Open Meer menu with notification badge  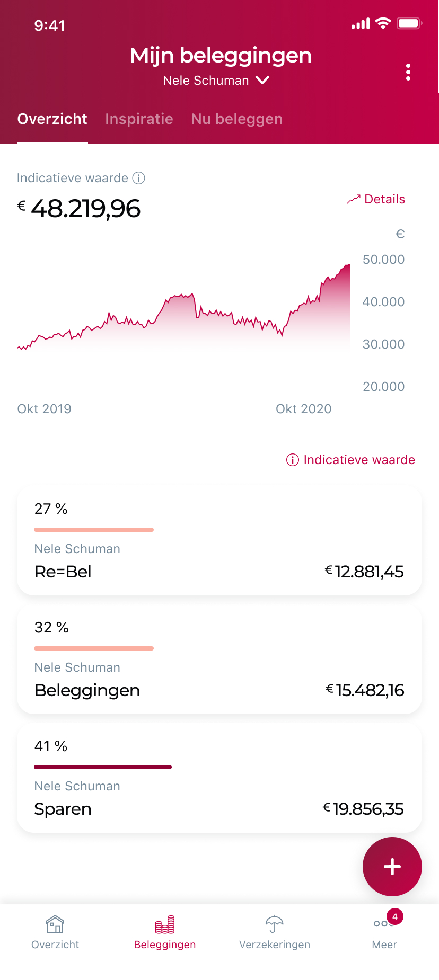pyautogui.click(x=384, y=932)
